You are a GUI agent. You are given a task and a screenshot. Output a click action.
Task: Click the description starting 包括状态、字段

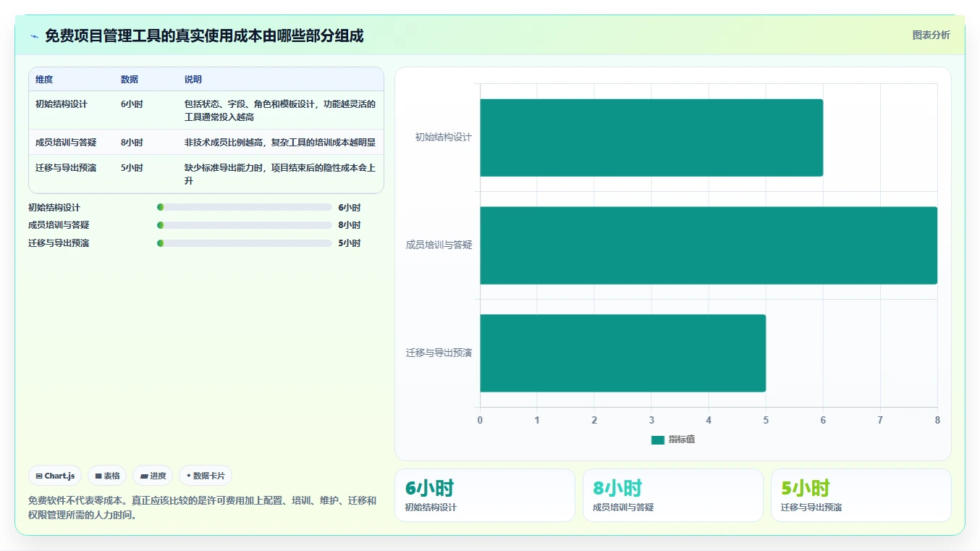[280, 111]
